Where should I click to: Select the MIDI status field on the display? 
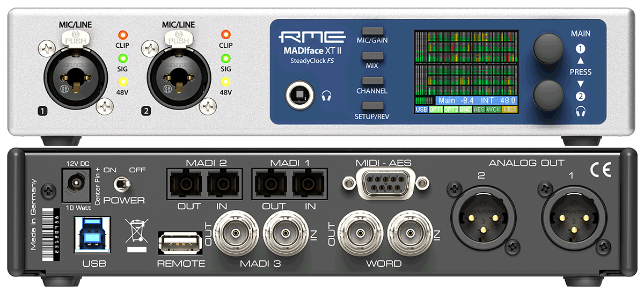[x=509, y=109]
